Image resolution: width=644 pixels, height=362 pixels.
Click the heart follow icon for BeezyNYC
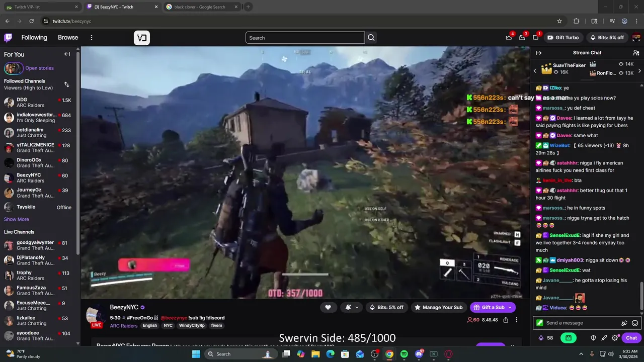[x=328, y=307]
